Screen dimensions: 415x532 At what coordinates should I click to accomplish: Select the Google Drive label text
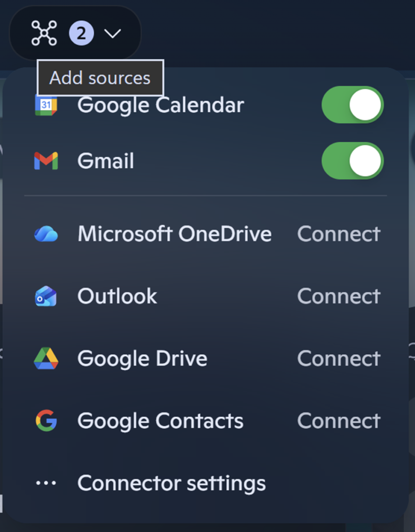(142, 358)
